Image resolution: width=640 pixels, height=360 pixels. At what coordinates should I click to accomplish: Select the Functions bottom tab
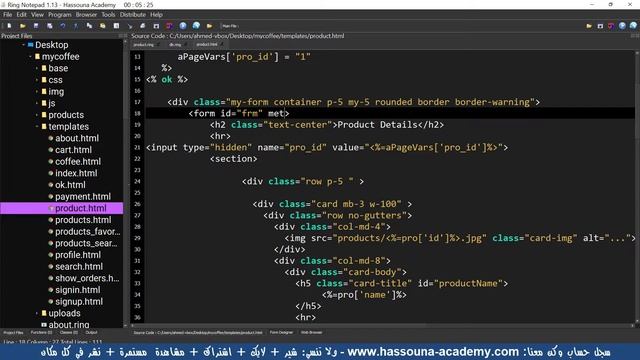point(41,333)
